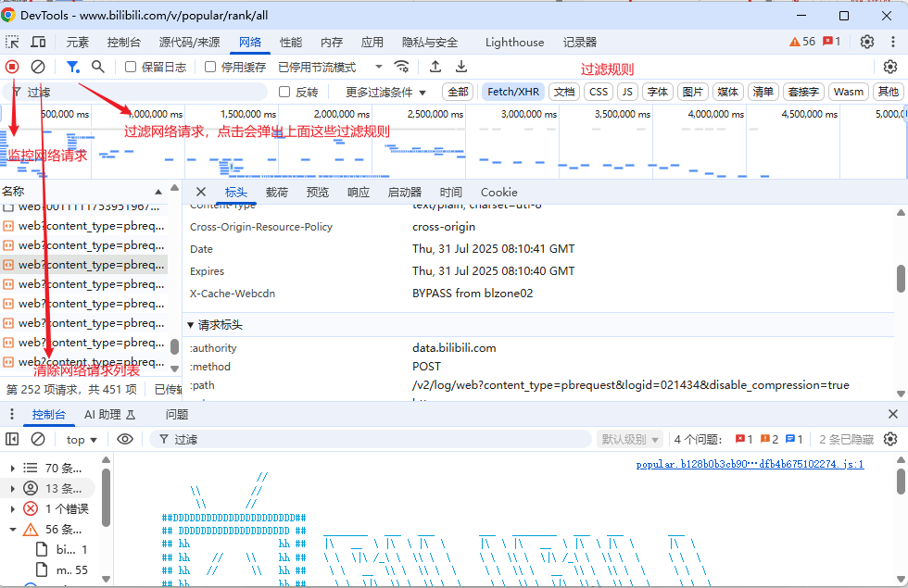Viewport: 908px width, 588px height.
Task: Open 更多过滤条件 dropdown
Action: pyautogui.click(x=385, y=92)
